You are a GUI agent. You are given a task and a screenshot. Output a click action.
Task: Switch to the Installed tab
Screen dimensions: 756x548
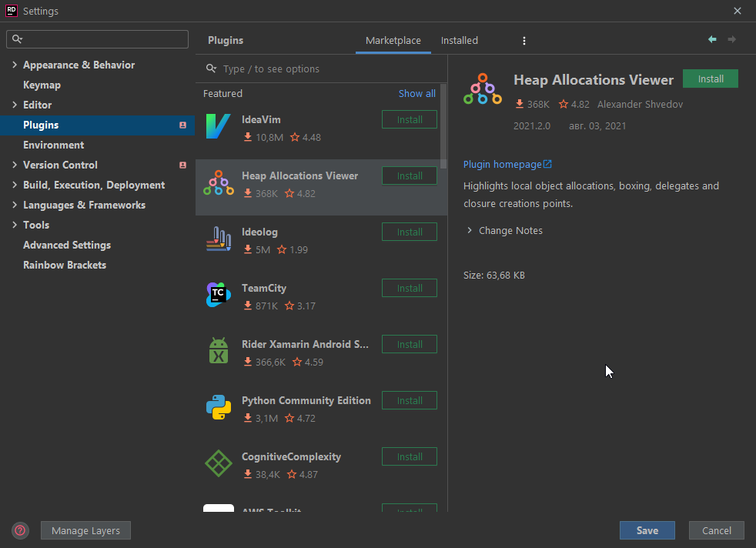[460, 41]
